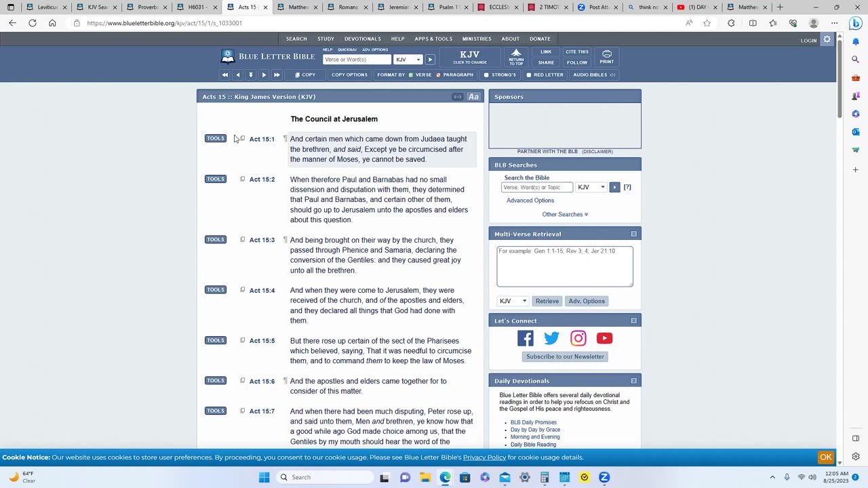Open the Devotionals menu

(x=362, y=39)
